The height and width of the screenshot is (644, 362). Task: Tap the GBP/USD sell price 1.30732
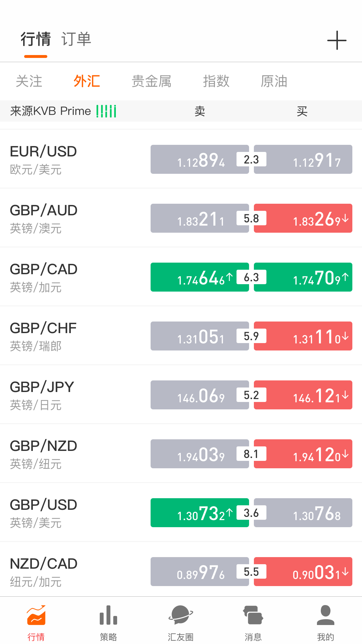coord(200,513)
